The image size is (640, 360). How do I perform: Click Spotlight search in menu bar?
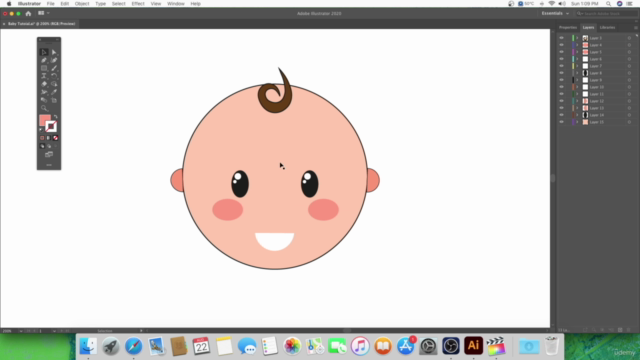(x=609, y=4)
